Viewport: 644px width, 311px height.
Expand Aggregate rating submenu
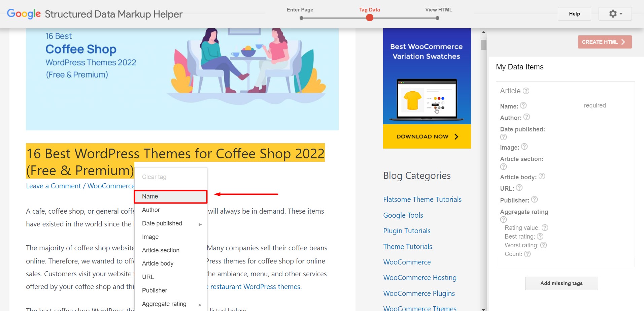point(171,304)
